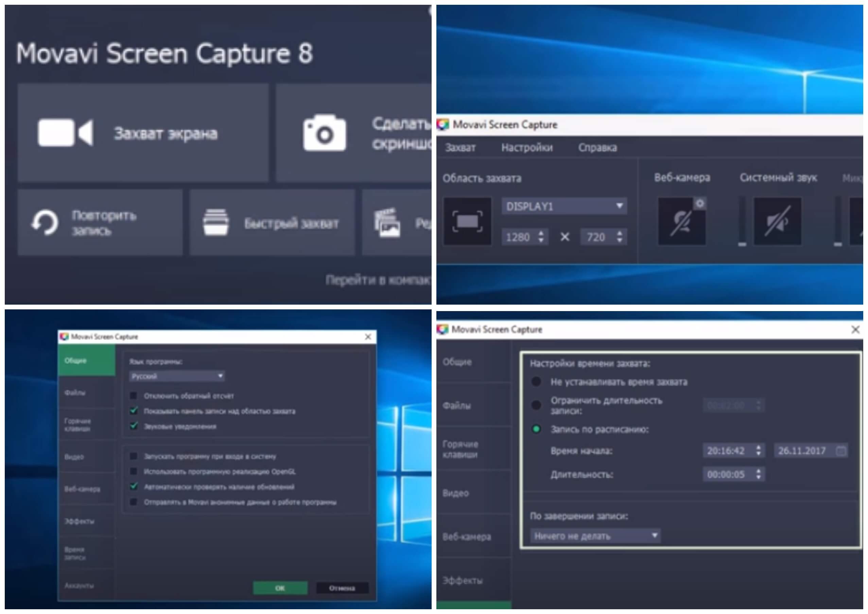
Task: Click the Movavi logo in the Захват/Настройки window title
Action: [443, 124]
